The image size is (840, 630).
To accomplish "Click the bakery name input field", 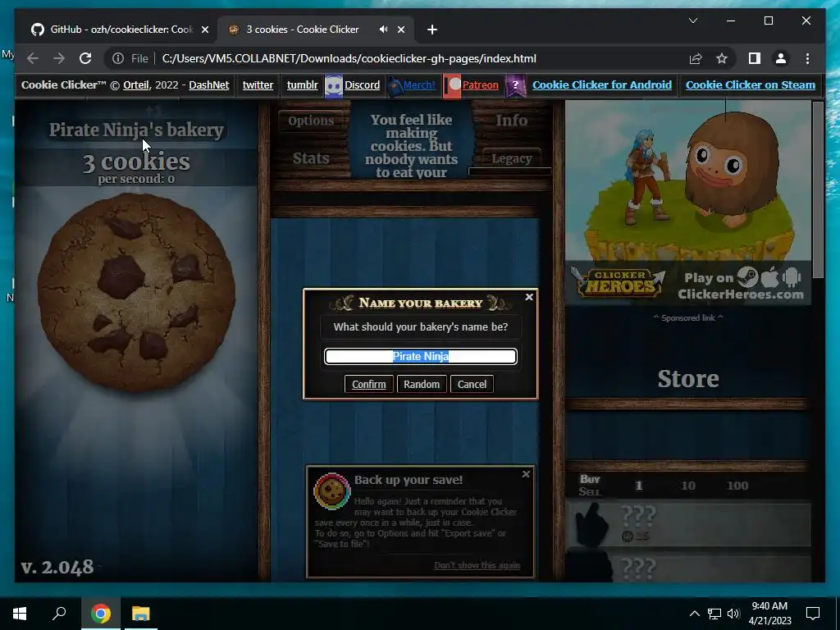I will (421, 356).
